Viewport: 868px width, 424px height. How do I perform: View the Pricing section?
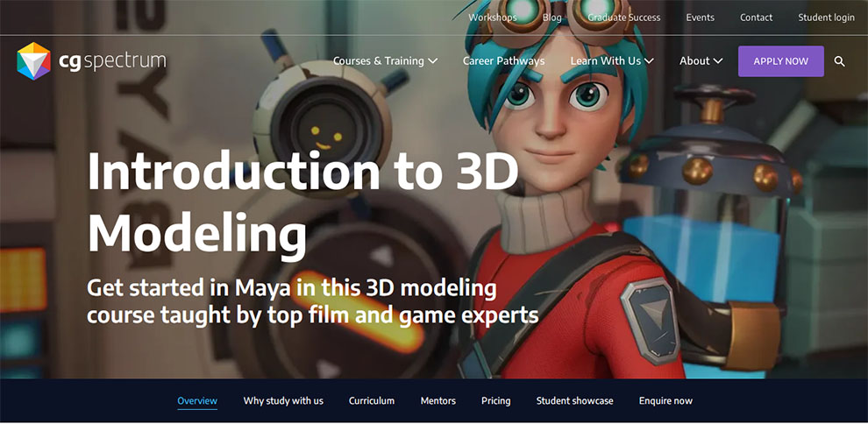pyautogui.click(x=496, y=400)
